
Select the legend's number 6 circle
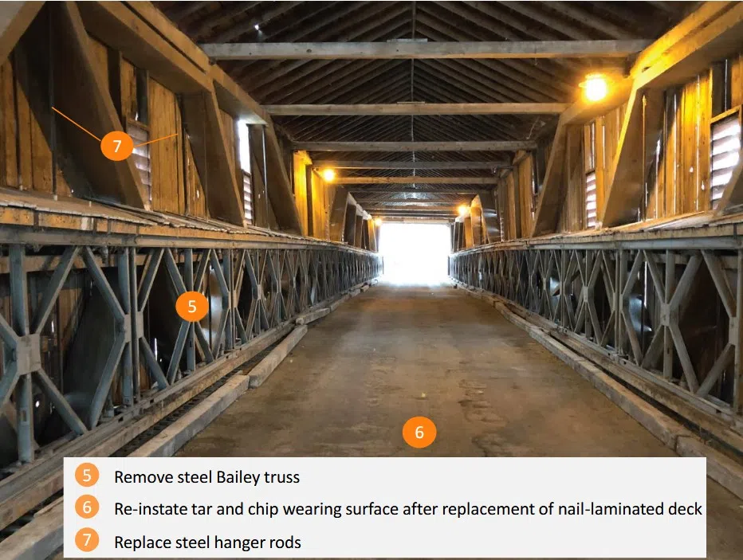(87, 507)
